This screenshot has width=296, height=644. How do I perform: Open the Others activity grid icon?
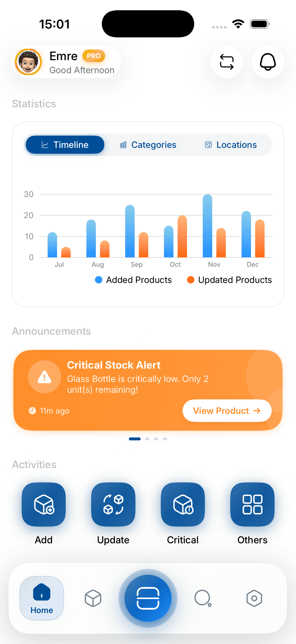(x=252, y=505)
